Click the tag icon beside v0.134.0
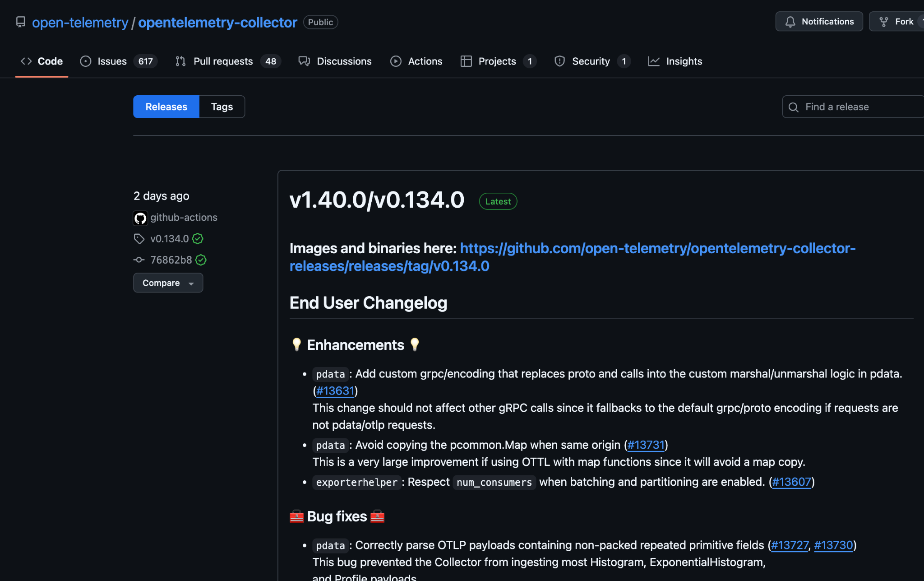The width and height of the screenshot is (924, 581). 139,239
